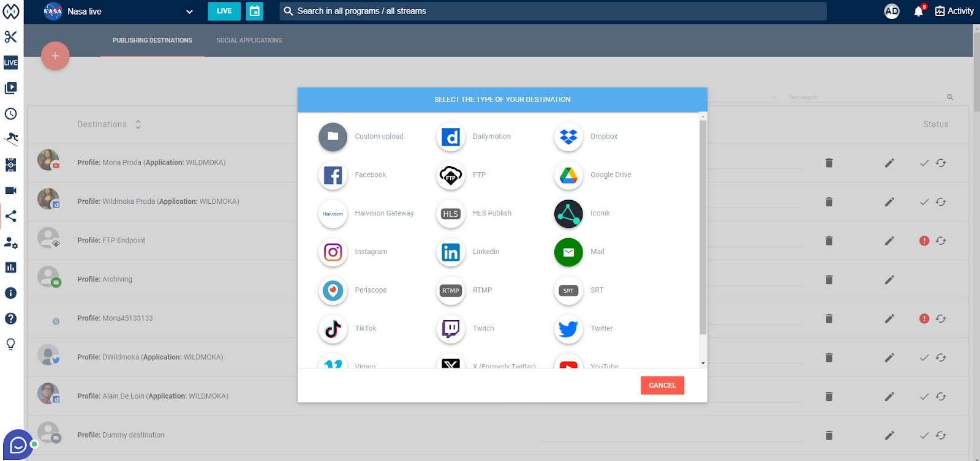This screenshot has height=461, width=980.
Task: Delete the Mona Proda profile
Action: pyautogui.click(x=829, y=163)
